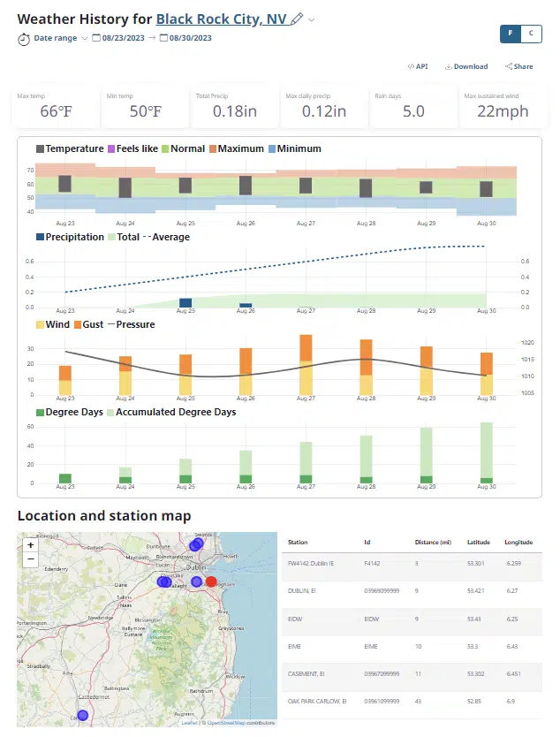
Task: Sort table by Station column header
Action: (298, 542)
